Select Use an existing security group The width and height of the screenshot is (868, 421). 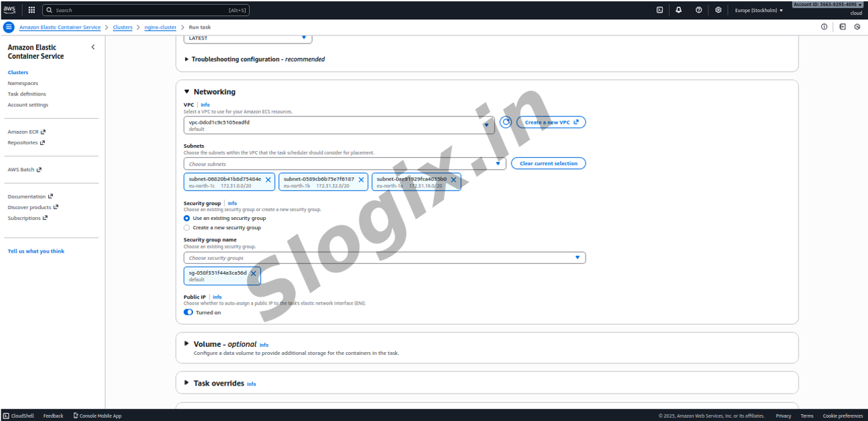(x=187, y=218)
